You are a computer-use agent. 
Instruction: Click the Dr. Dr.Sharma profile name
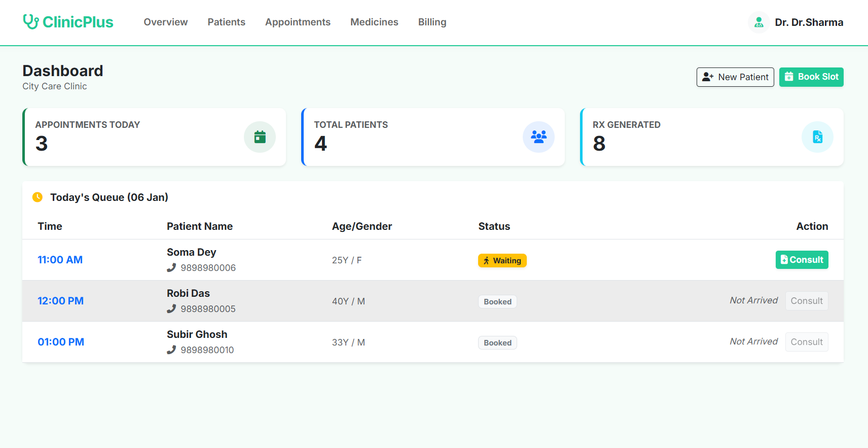click(x=809, y=22)
